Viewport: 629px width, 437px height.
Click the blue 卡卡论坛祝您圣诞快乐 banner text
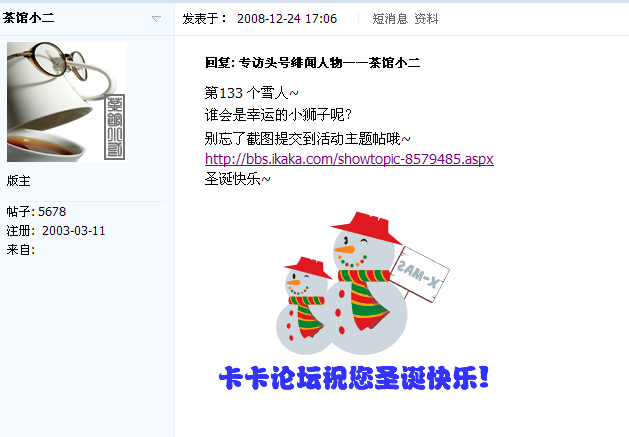click(354, 378)
